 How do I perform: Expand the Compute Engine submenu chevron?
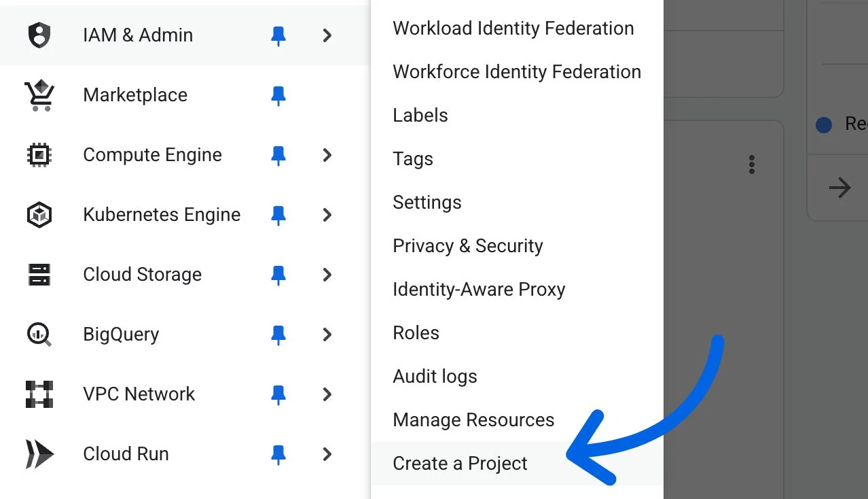click(x=327, y=155)
